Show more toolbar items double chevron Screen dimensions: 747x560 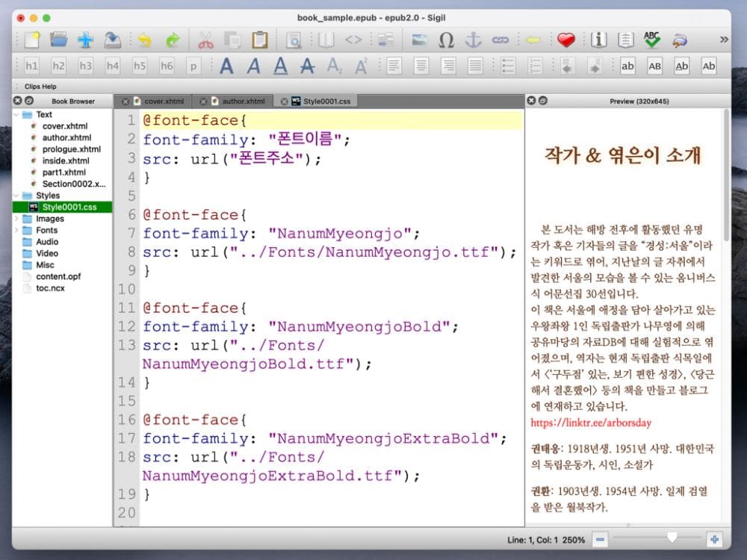tap(724, 40)
